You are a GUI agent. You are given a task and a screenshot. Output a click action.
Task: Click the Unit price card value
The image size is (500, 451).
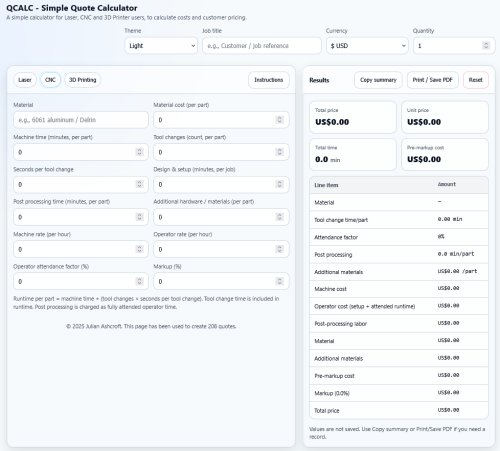[x=424, y=122]
